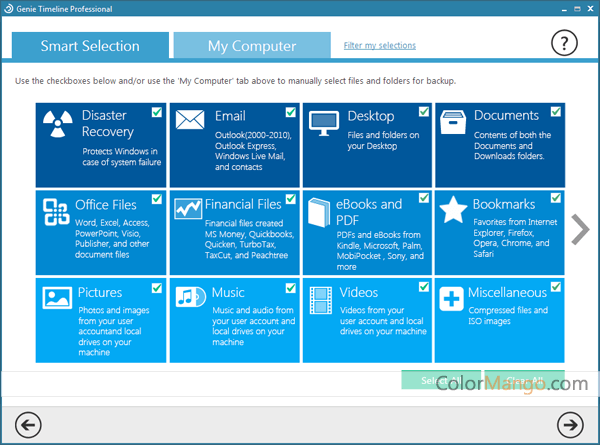The image size is (600, 445).
Task: Click the Select All button
Action: [441, 380]
